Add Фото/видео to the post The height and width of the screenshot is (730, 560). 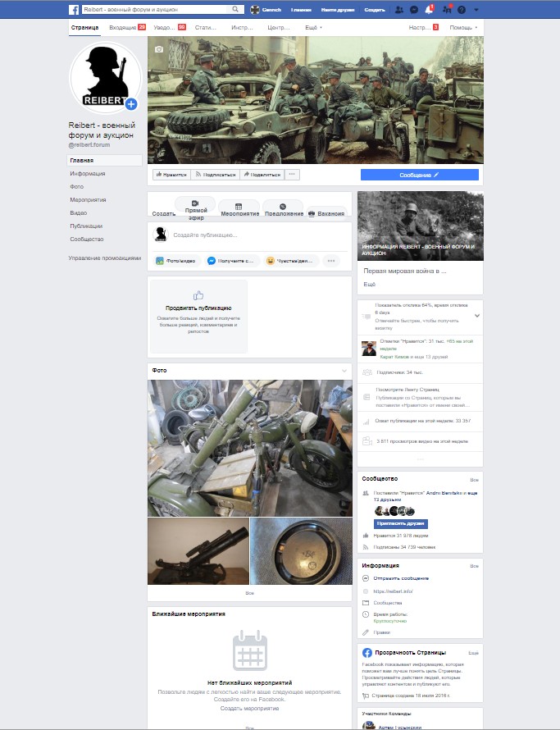(x=176, y=261)
